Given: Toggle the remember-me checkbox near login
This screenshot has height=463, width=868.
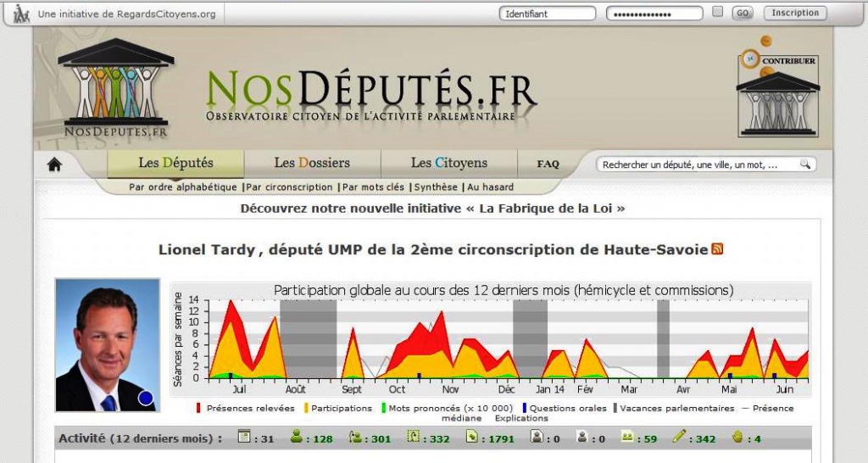Looking at the screenshot, I should tap(718, 13).
